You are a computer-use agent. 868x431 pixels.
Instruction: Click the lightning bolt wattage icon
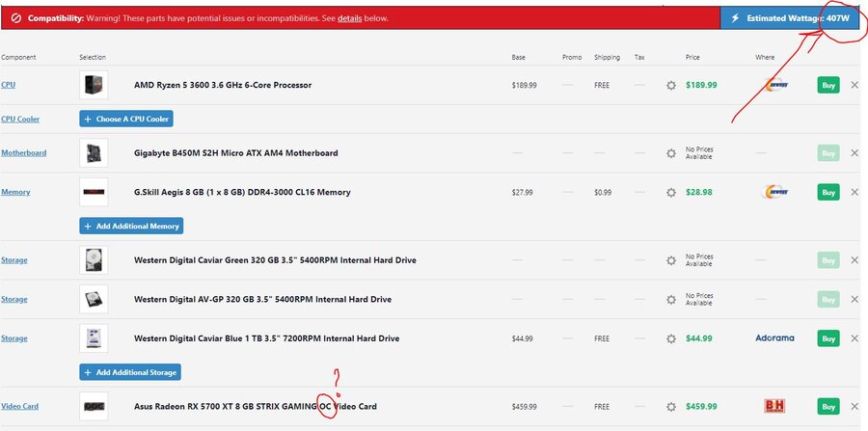coord(735,17)
